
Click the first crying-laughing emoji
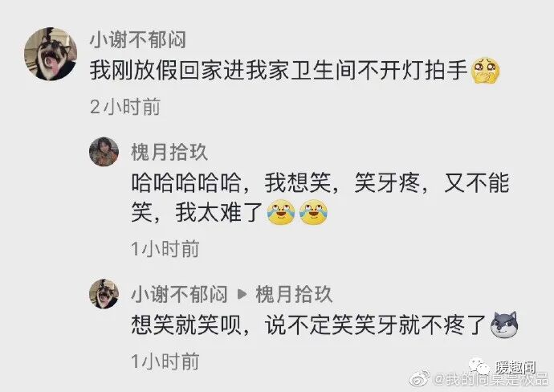(x=281, y=213)
